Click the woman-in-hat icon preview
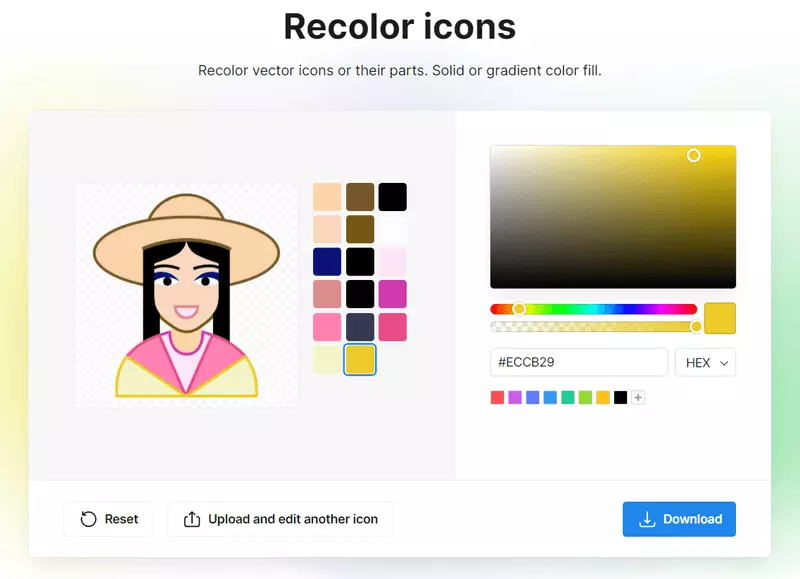Viewport: 800px width, 579px height. 186,295
